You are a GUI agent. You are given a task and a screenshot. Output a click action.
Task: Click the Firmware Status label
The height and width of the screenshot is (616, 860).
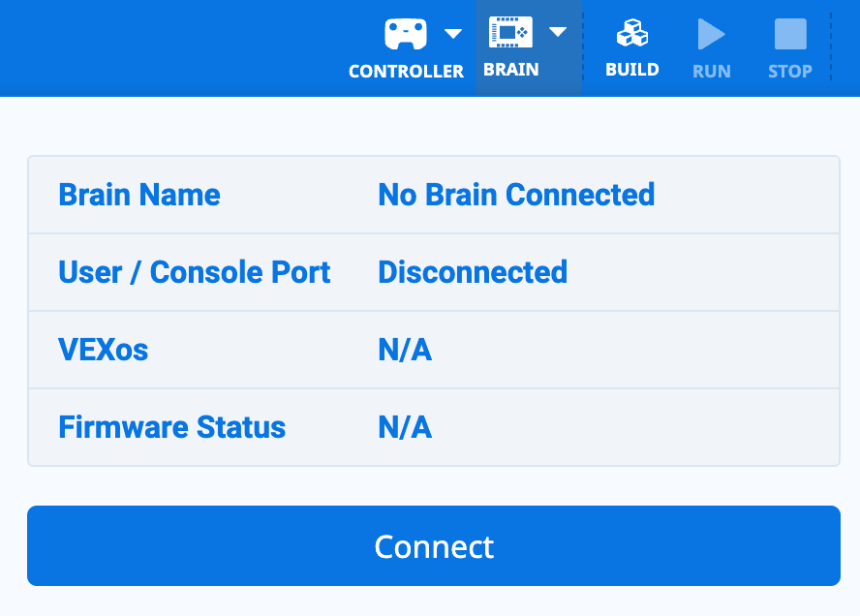pos(171,427)
